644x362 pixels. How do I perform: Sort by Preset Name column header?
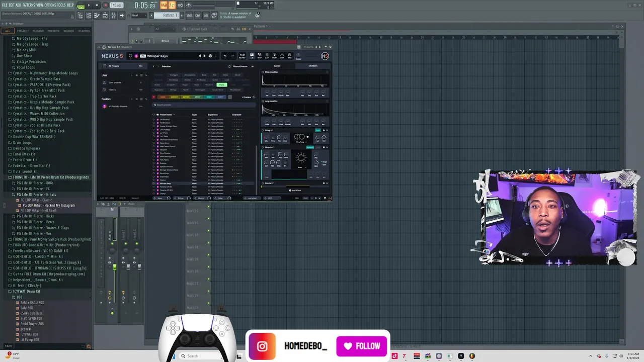tap(166, 115)
